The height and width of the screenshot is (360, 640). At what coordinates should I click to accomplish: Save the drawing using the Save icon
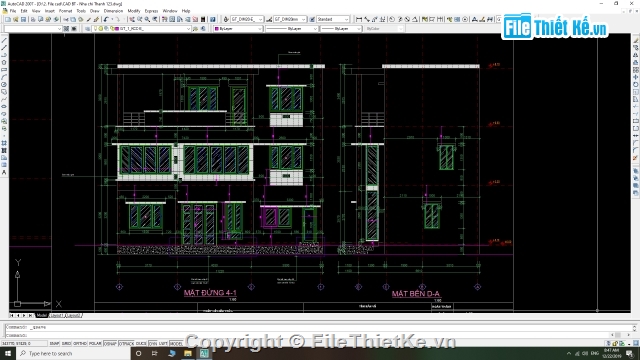[23, 19]
